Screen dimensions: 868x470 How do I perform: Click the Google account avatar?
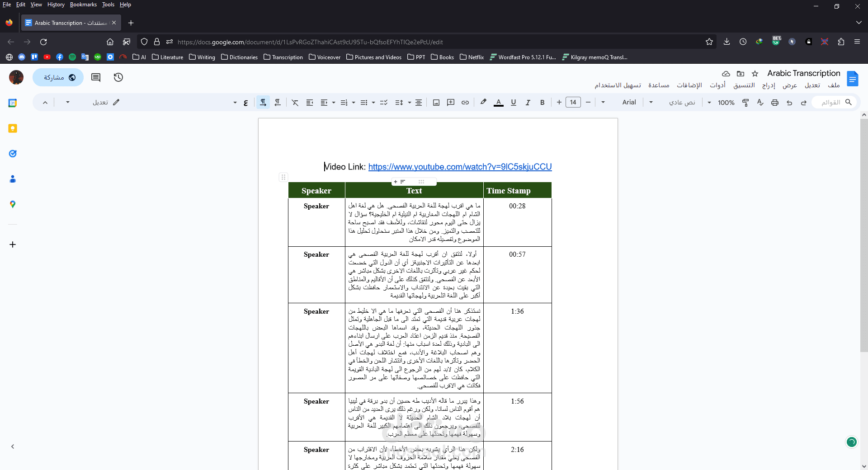16,77
